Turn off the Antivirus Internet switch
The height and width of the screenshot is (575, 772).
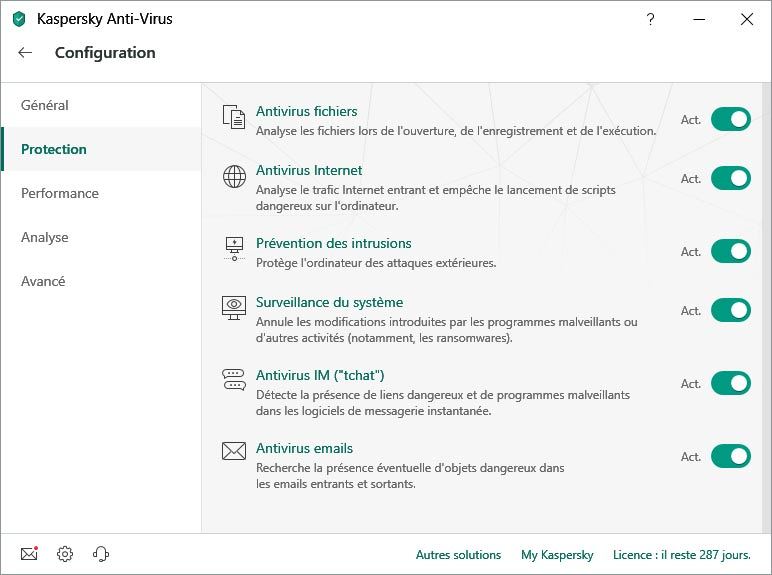pos(731,178)
